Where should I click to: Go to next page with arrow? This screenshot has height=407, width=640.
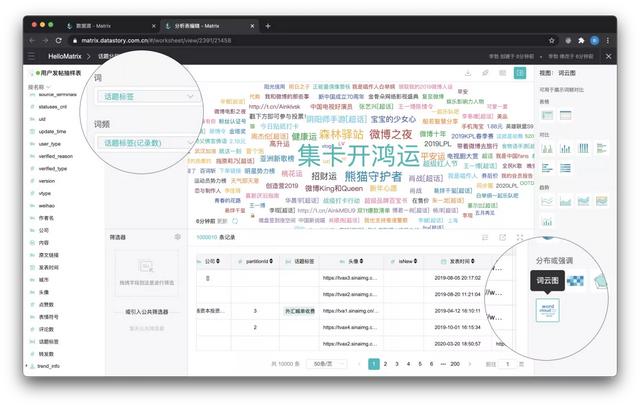470,364
